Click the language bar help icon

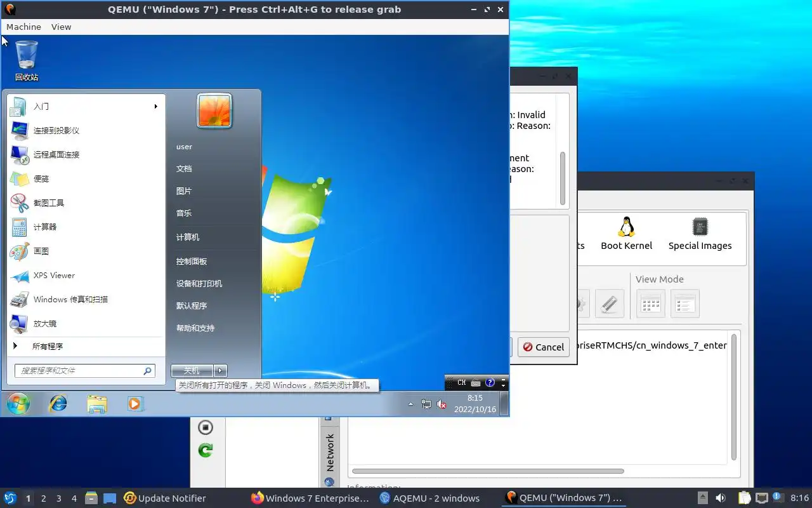coord(490,382)
